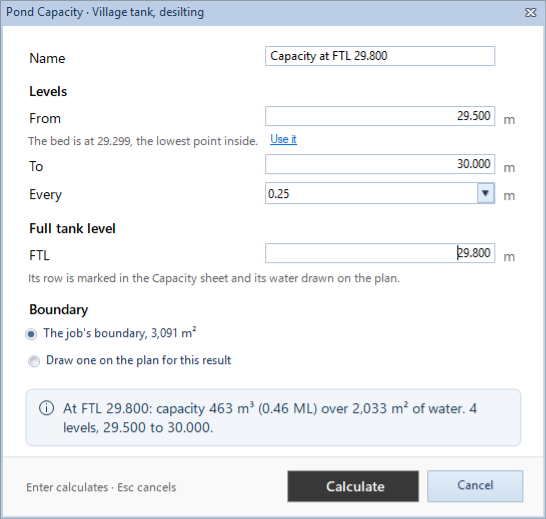Click the Boundary section heading
Screen dimensions: 546x519
[58, 310]
